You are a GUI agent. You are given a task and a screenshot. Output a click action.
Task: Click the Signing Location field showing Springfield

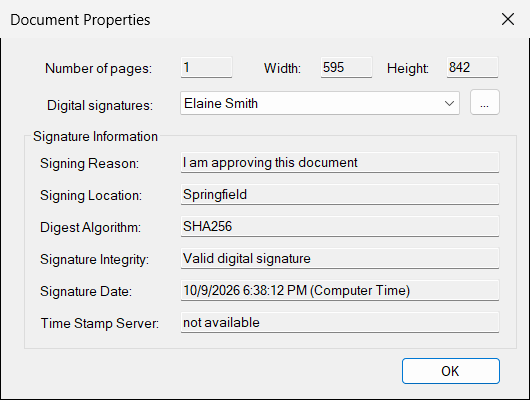[x=340, y=194]
